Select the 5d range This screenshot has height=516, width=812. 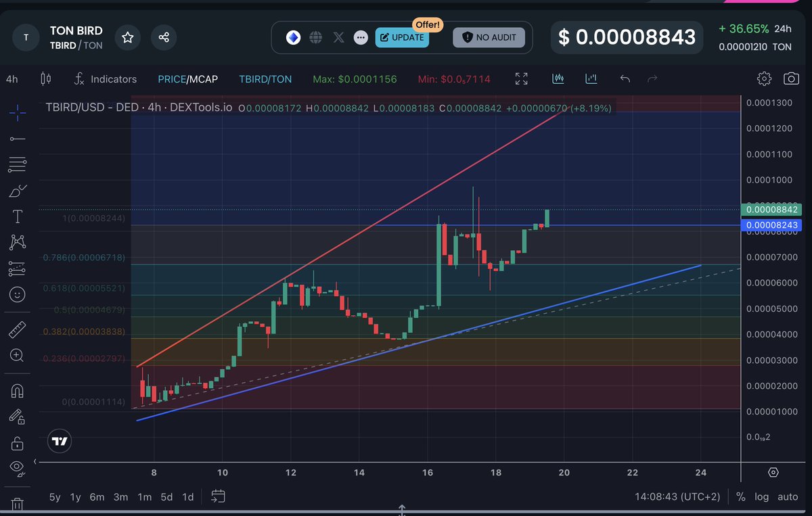coord(166,497)
